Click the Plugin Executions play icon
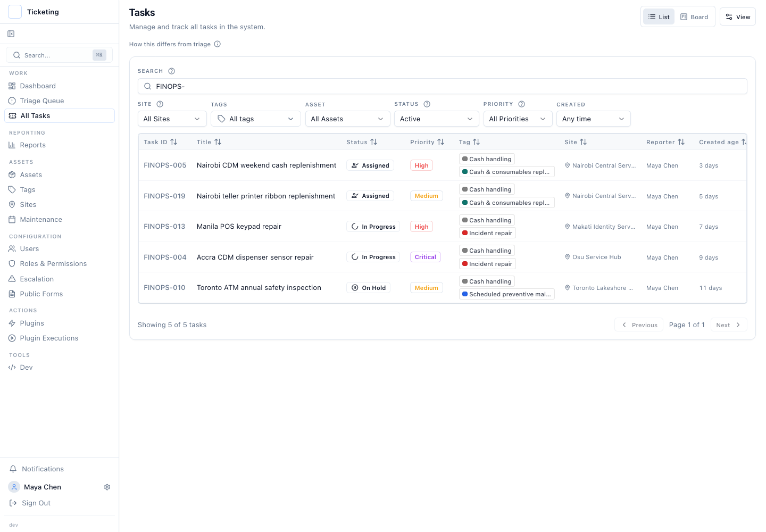Image resolution: width=766 pixels, height=532 pixels. [12, 338]
